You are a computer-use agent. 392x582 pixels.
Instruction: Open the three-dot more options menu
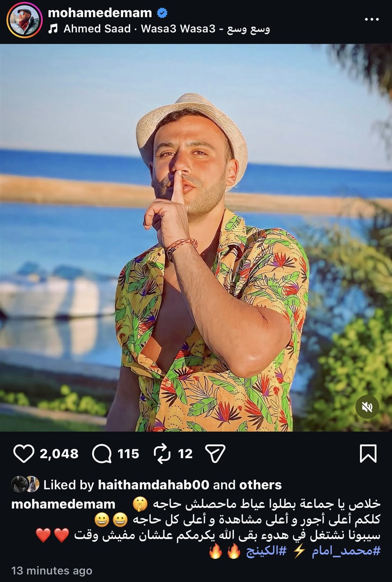click(x=371, y=20)
